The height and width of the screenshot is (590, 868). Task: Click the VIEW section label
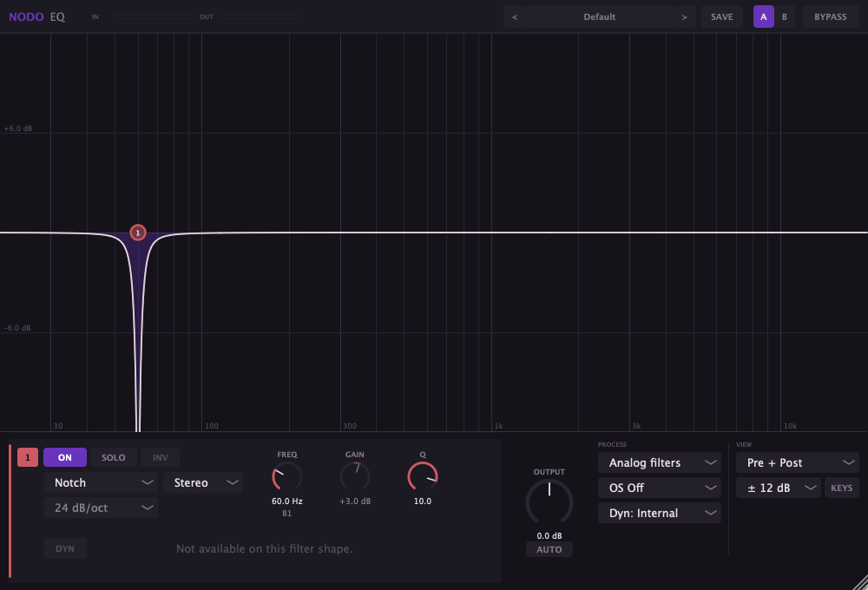point(744,444)
